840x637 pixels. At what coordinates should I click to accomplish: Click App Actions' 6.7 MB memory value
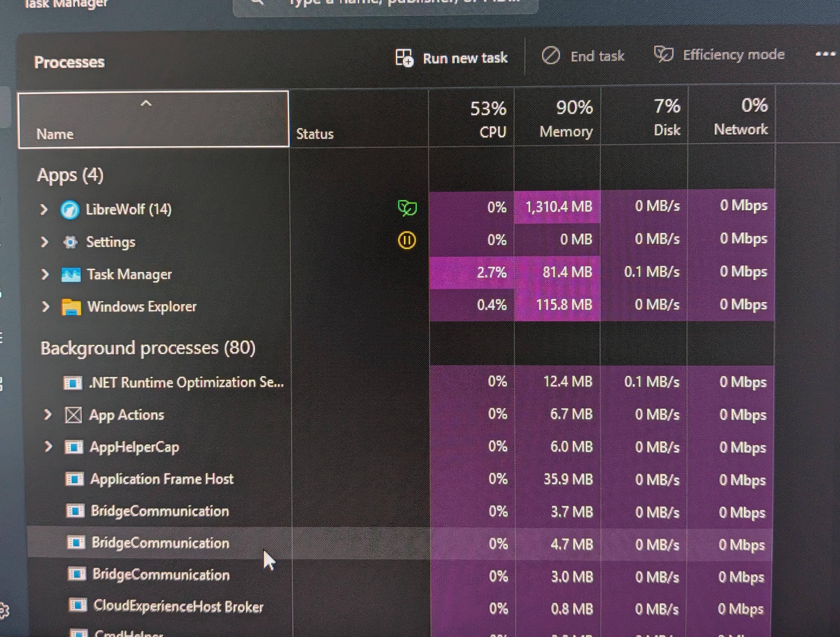click(571, 414)
